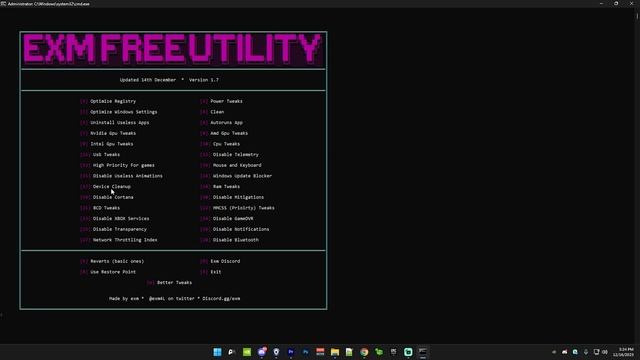The width and height of the screenshot is (640, 360).
Task: Open the teal square app in taskbar
Action: click(x=408, y=352)
